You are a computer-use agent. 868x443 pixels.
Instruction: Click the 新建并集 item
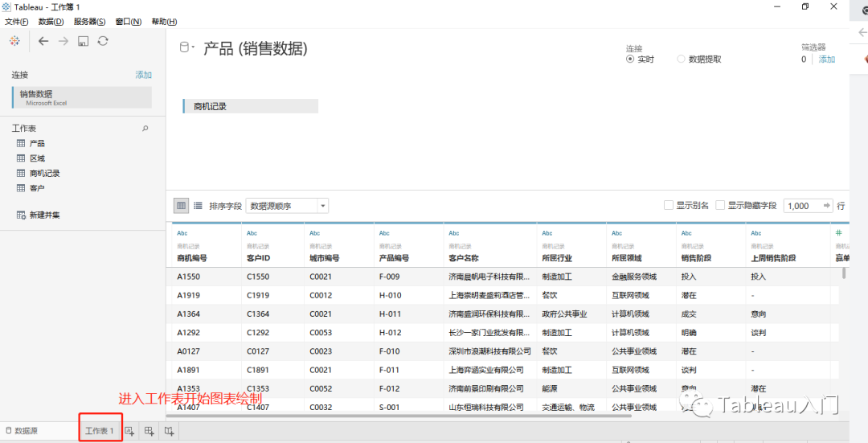pos(45,215)
